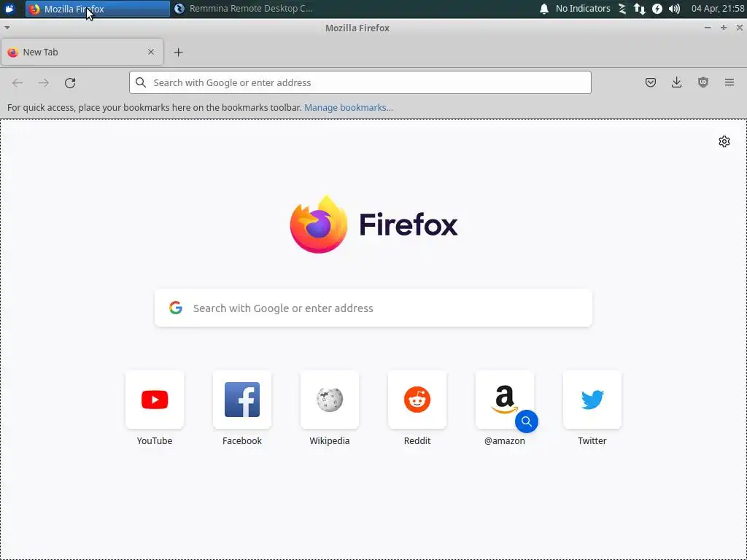747x560 pixels.
Task: Open the Xfce applications menu icon
Action: tap(10, 9)
